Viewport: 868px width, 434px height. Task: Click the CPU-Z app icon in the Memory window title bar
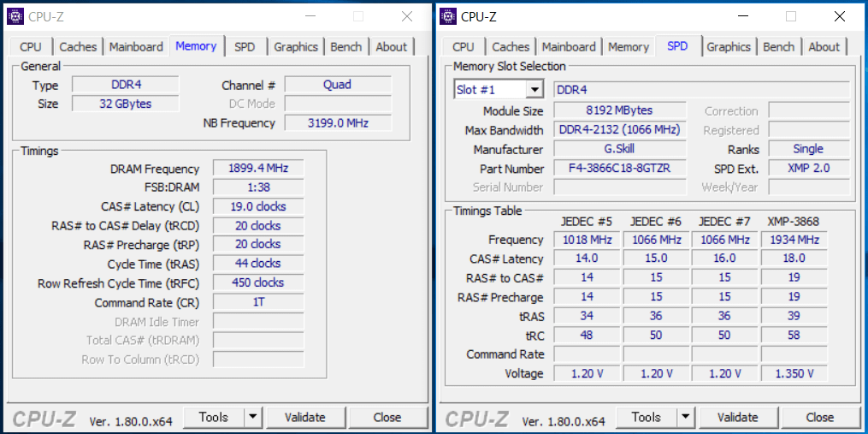pos(15,16)
